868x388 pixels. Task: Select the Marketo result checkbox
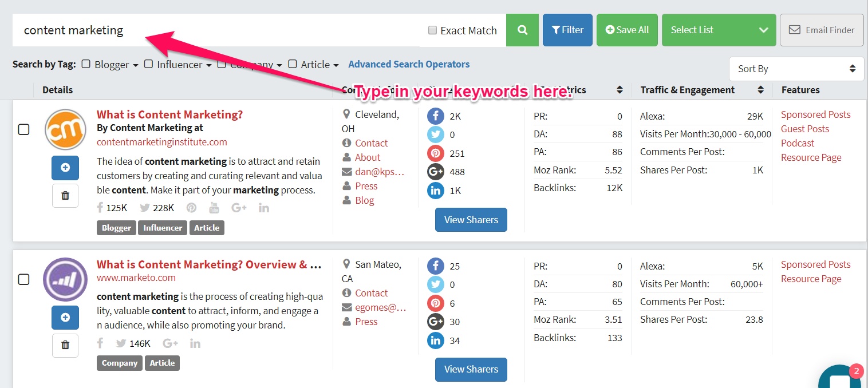pos(23,279)
